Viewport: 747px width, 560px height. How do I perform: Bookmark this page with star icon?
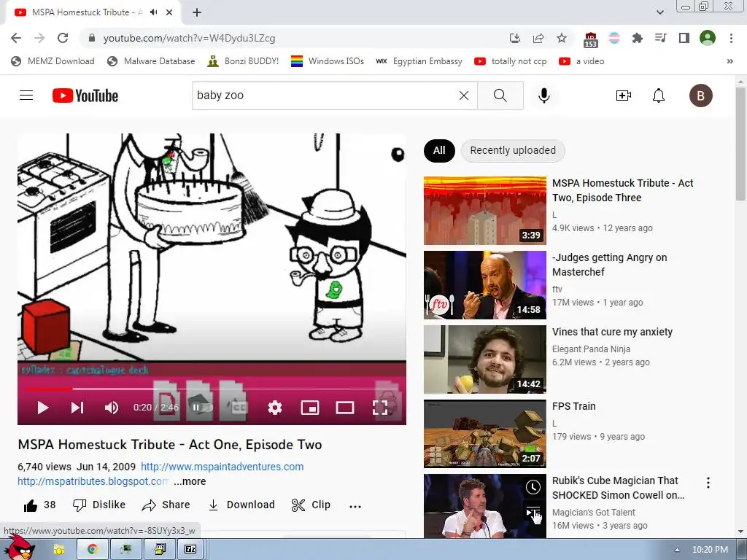pos(562,38)
